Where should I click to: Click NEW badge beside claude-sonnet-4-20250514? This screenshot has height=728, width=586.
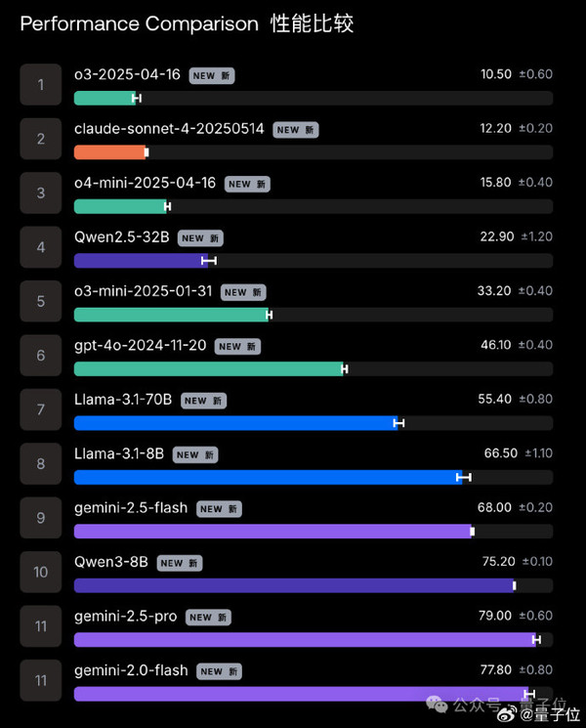(296, 129)
